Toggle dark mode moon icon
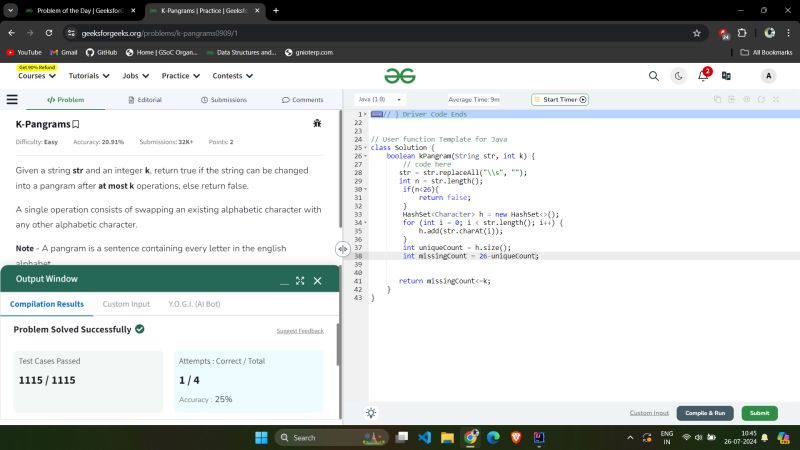 [x=678, y=76]
